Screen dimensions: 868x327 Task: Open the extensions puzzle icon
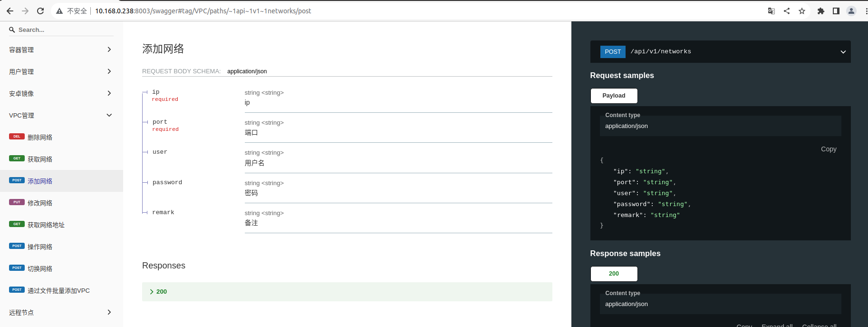click(820, 11)
